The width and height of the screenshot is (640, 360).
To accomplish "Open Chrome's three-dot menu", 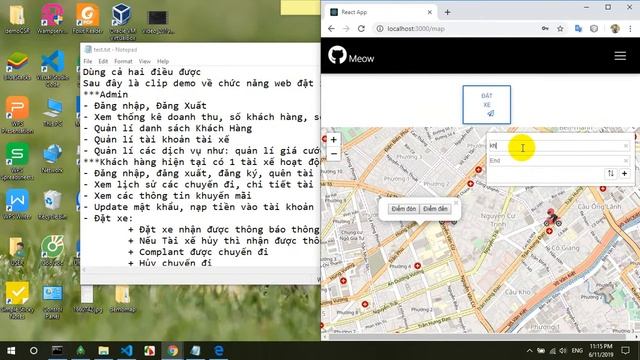I will [630, 29].
